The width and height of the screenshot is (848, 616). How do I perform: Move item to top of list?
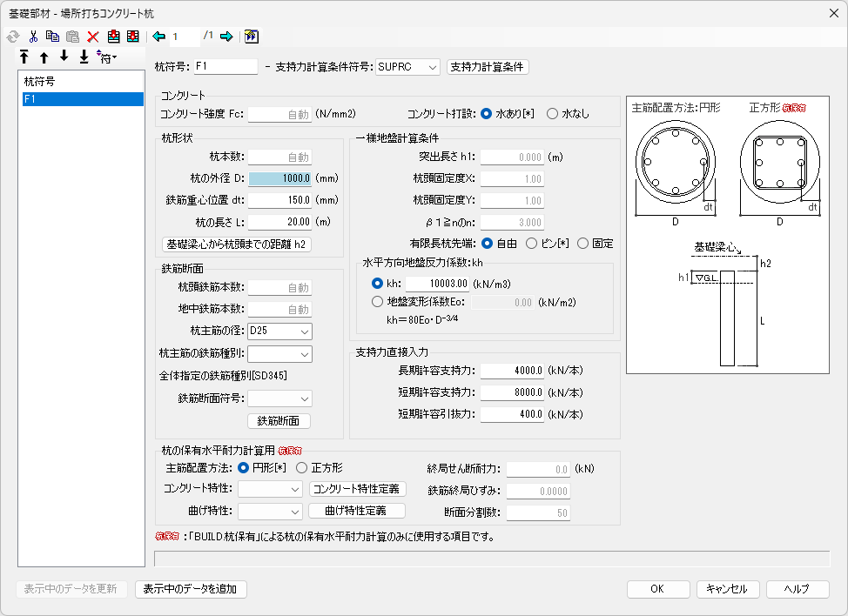(24, 58)
